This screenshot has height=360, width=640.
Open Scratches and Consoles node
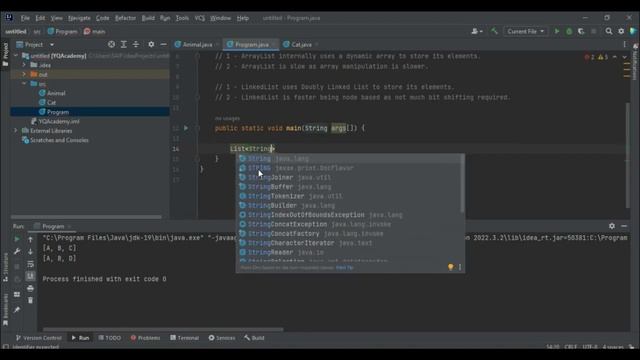(x=59, y=140)
